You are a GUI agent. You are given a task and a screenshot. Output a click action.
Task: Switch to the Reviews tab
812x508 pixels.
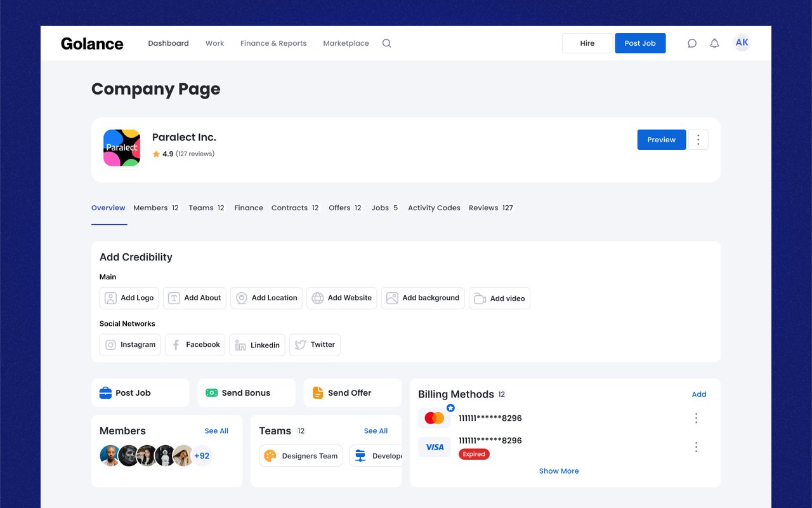[491, 208]
